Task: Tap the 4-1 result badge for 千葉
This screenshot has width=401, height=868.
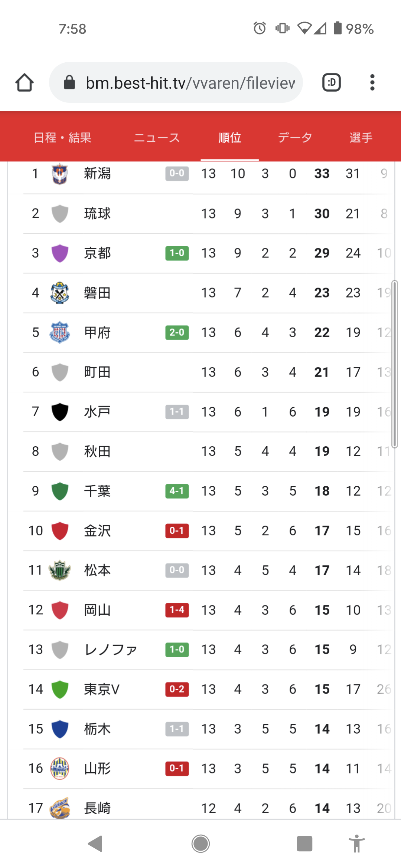Action: coord(177,491)
